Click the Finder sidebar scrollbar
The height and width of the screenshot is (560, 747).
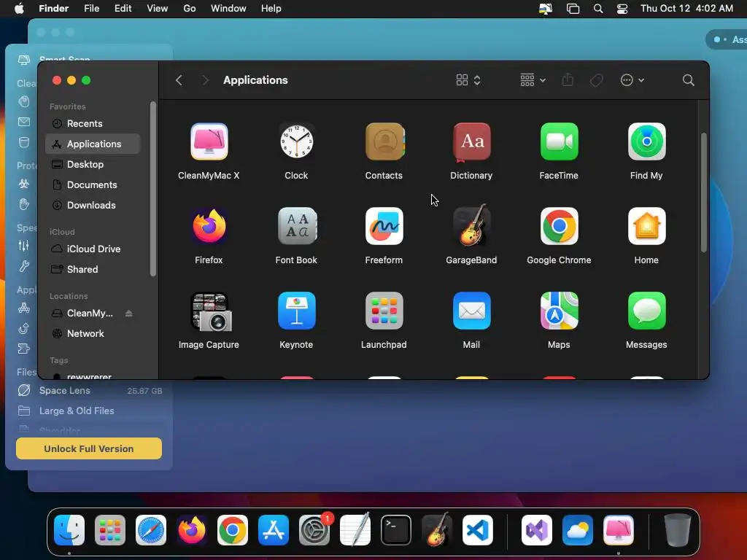153,189
